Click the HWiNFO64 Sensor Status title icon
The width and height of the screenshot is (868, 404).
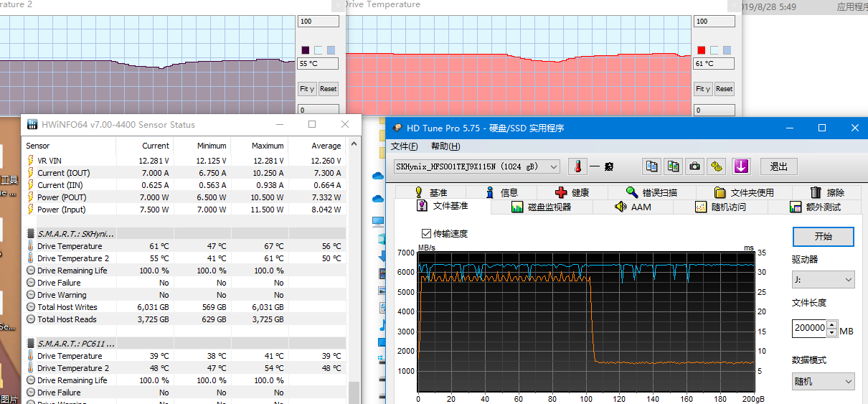coord(32,124)
